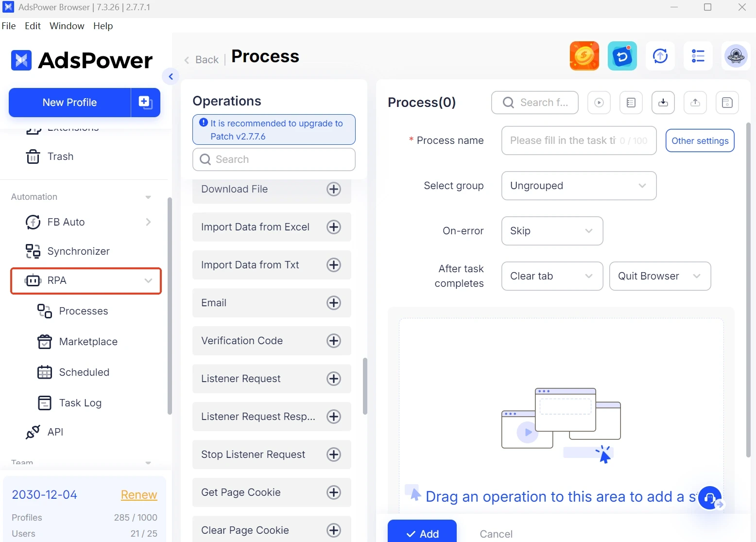Open the Quit Browser dropdown
Screen dimensions: 756x542
point(660,276)
